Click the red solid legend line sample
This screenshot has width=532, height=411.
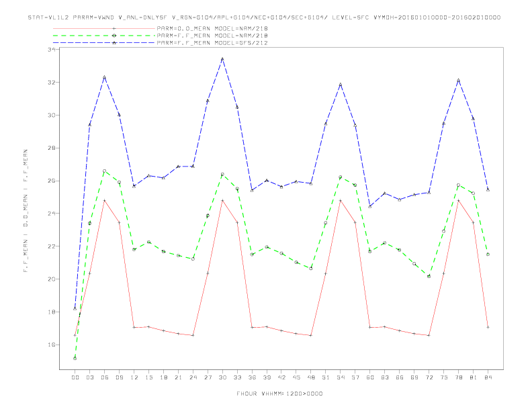tap(104, 28)
